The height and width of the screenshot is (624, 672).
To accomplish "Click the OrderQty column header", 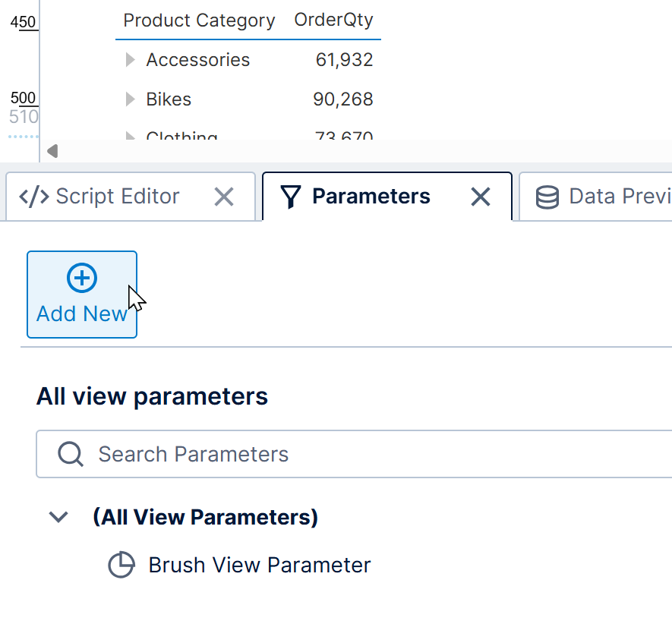I will pos(333,20).
